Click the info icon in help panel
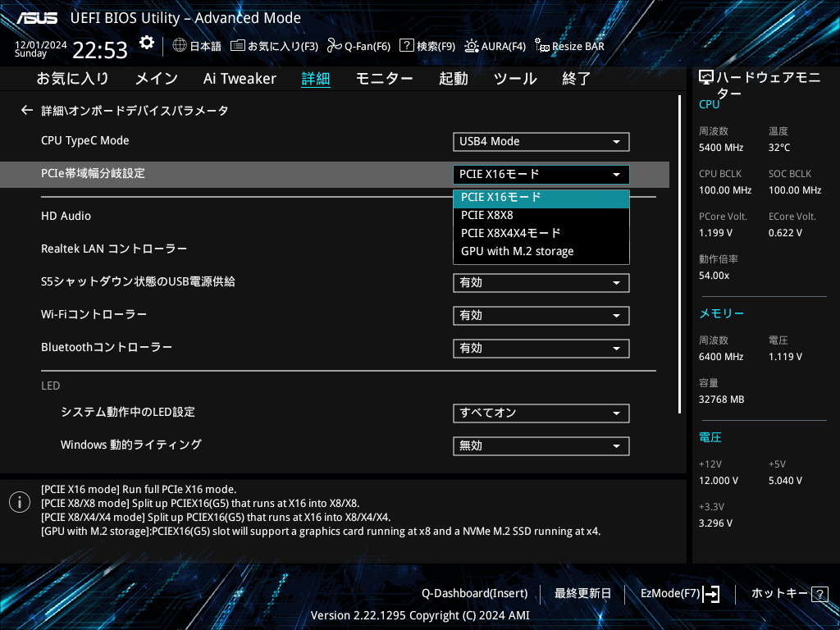 pyautogui.click(x=20, y=502)
